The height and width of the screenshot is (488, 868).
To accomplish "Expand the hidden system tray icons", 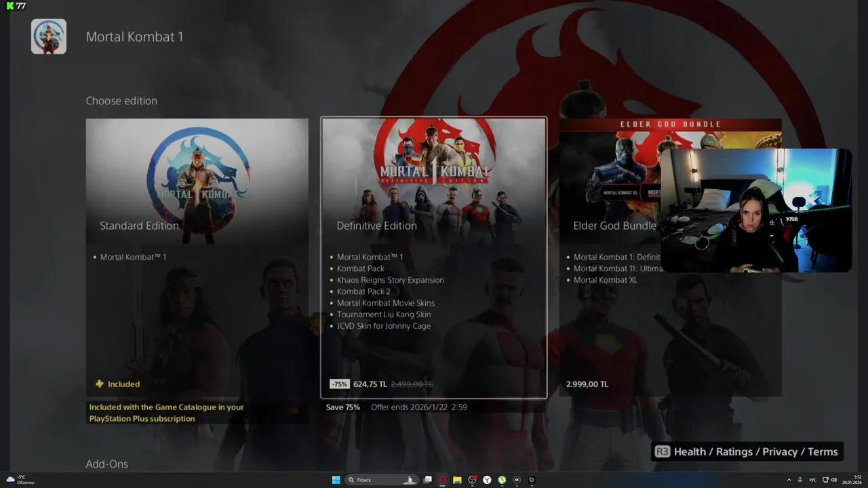I will (x=789, y=480).
